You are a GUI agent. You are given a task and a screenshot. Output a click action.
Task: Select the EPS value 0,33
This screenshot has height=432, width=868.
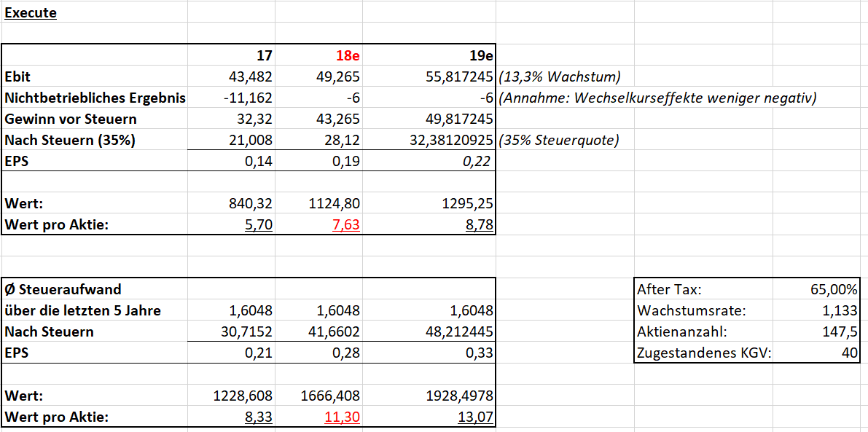click(480, 353)
